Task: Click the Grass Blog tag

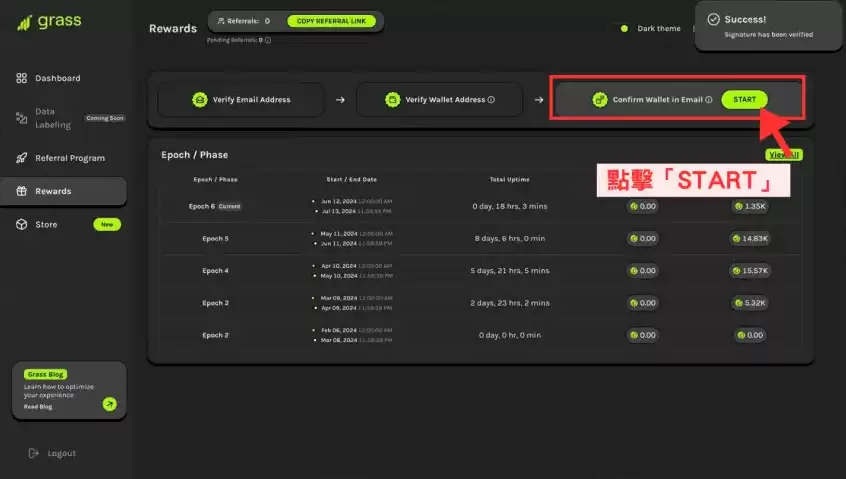Action: click(x=45, y=374)
